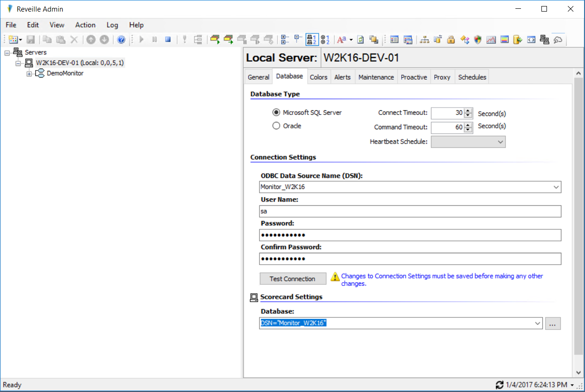Click the Test Connection button
This screenshot has width=585, height=392.
pyautogui.click(x=292, y=279)
